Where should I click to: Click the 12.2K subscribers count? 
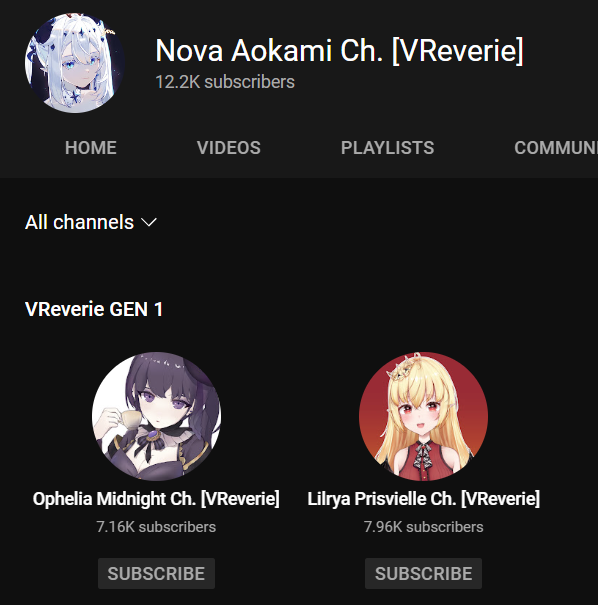225,82
